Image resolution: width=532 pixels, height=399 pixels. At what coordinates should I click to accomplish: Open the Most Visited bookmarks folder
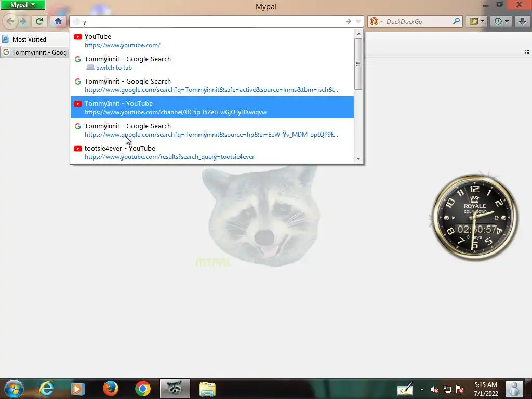24,39
